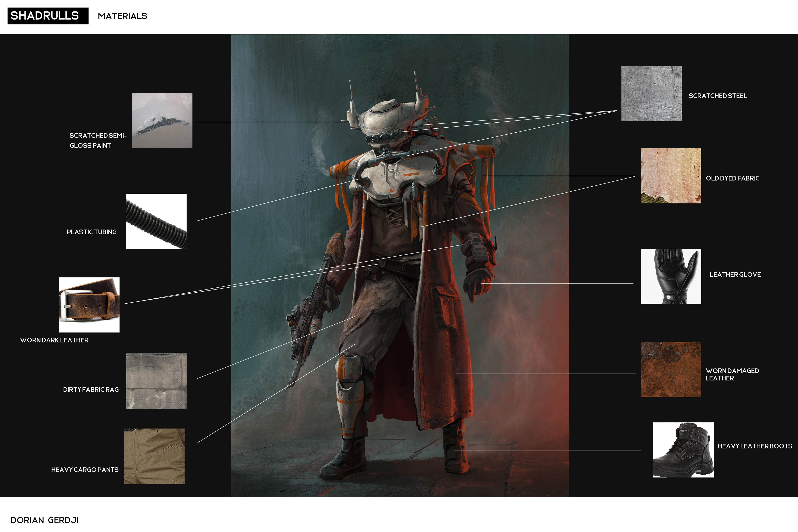This screenshot has height=532, width=798.
Task: Click the SHADRULLS title block
Action: [48, 16]
